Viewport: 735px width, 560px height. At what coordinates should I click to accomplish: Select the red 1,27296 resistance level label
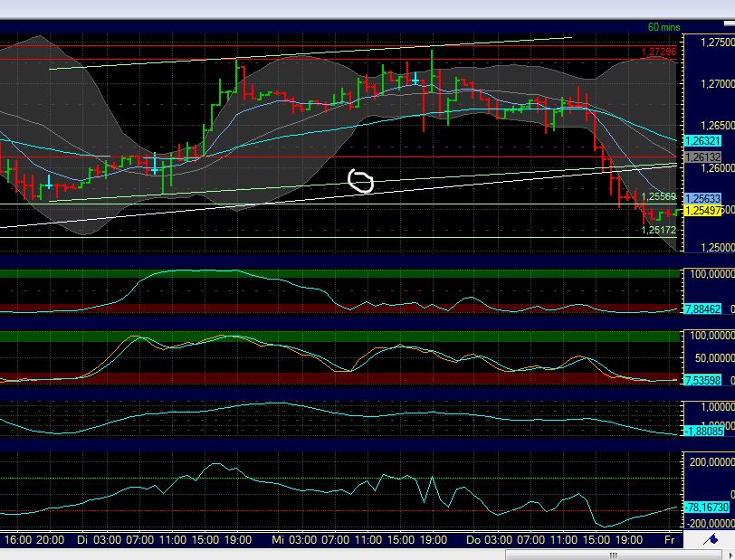click(x=659, y=52)
